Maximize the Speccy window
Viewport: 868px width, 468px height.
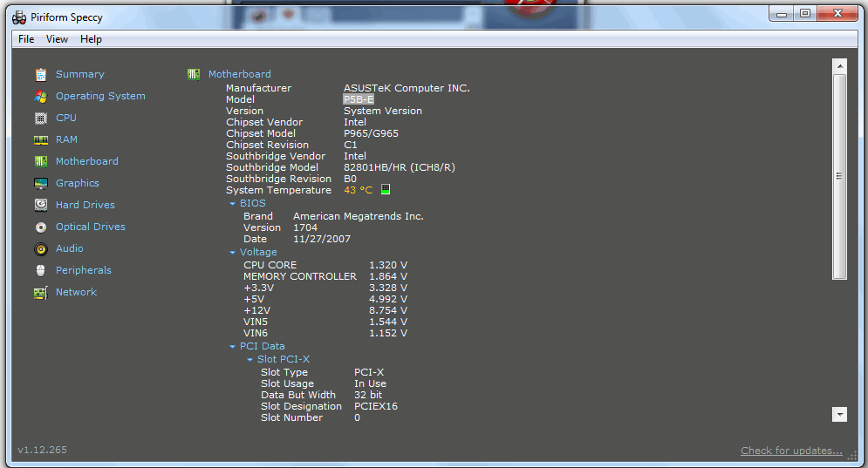(x=805, y=15)
